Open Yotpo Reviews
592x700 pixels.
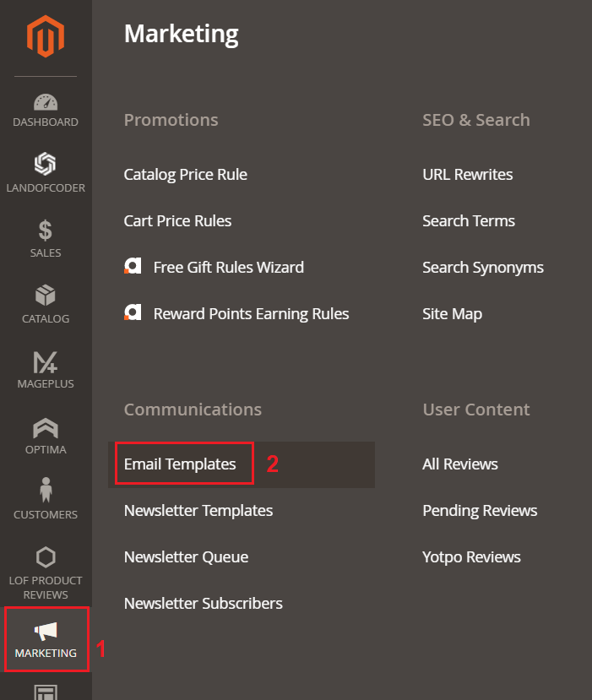pos(471,557)
